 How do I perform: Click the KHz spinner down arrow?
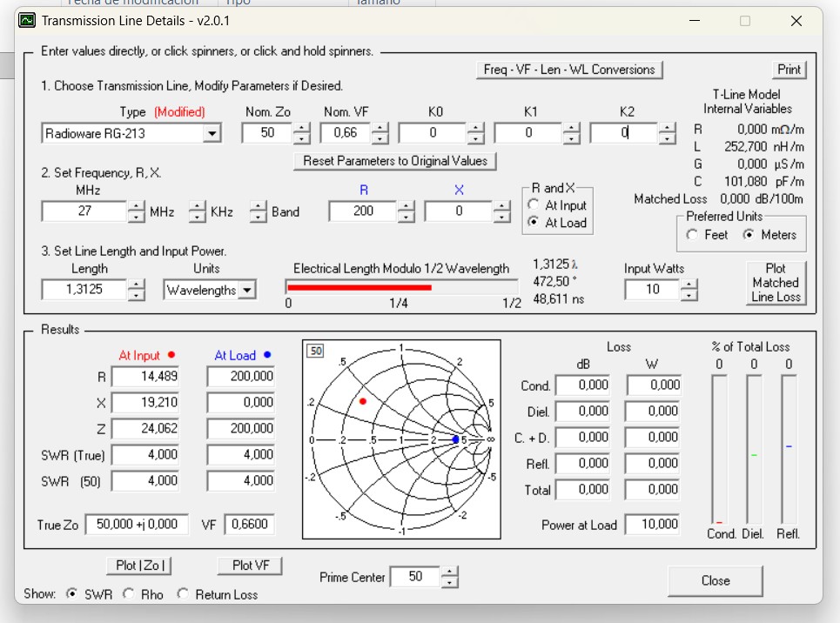click(198, 216)
